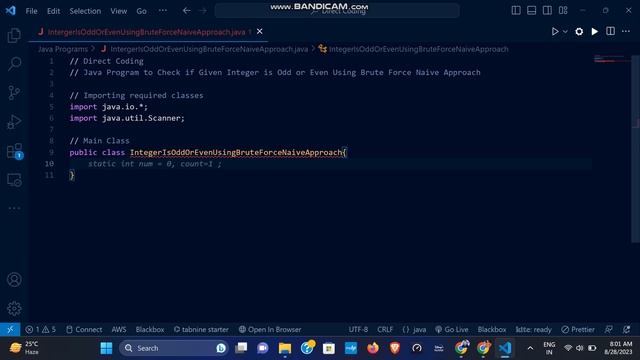
Task: Toggle the bottom panel layout icon
Action: (531, 11)
